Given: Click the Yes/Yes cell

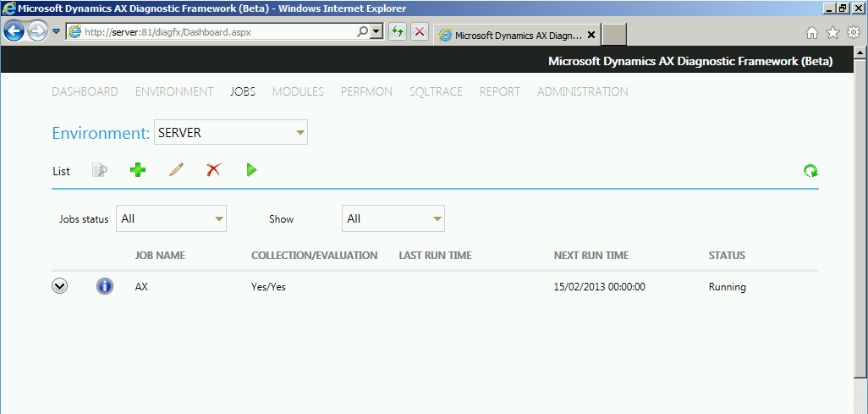Looking at the screenshot, I should 268,287.
